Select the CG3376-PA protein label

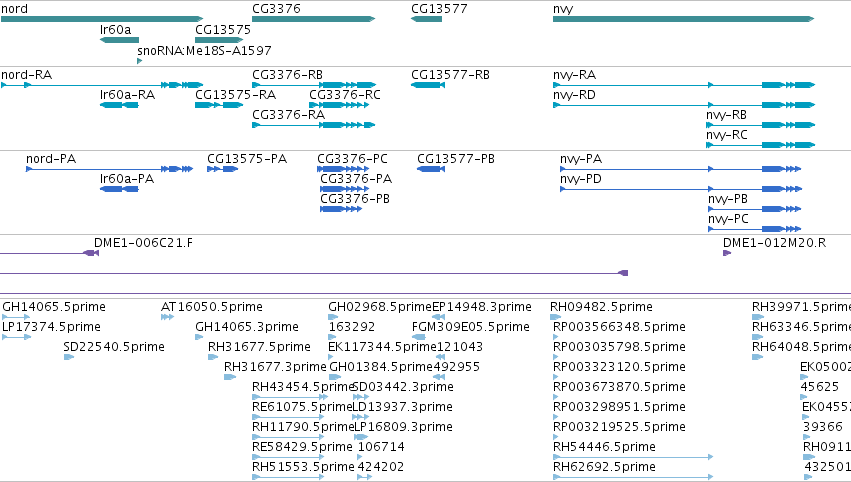(x=356, y=179)
